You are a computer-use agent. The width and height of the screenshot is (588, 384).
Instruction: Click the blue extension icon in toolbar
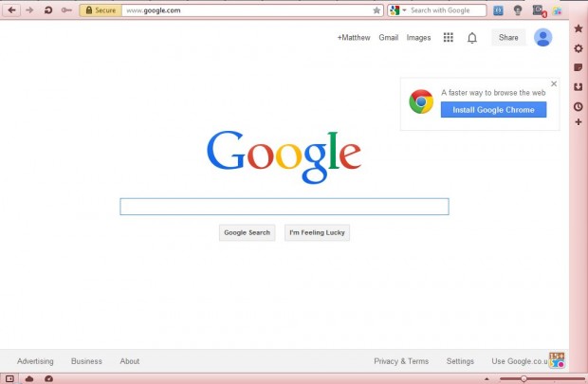[x=498, y=10]
